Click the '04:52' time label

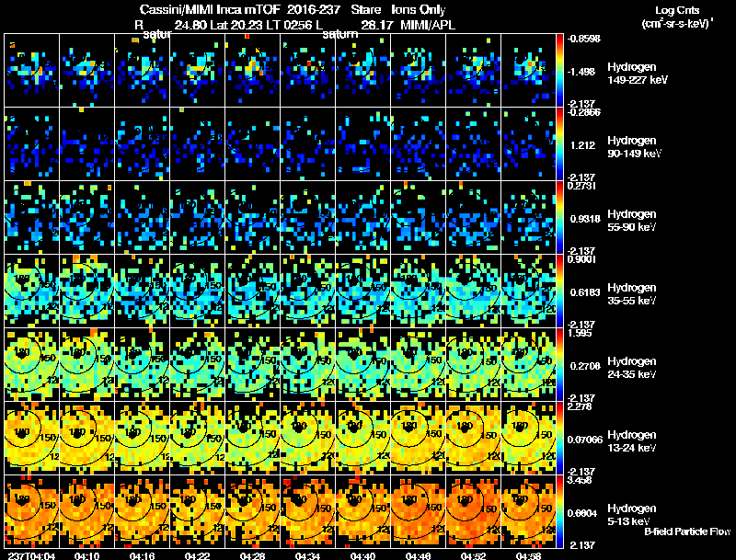click(473, 555)
